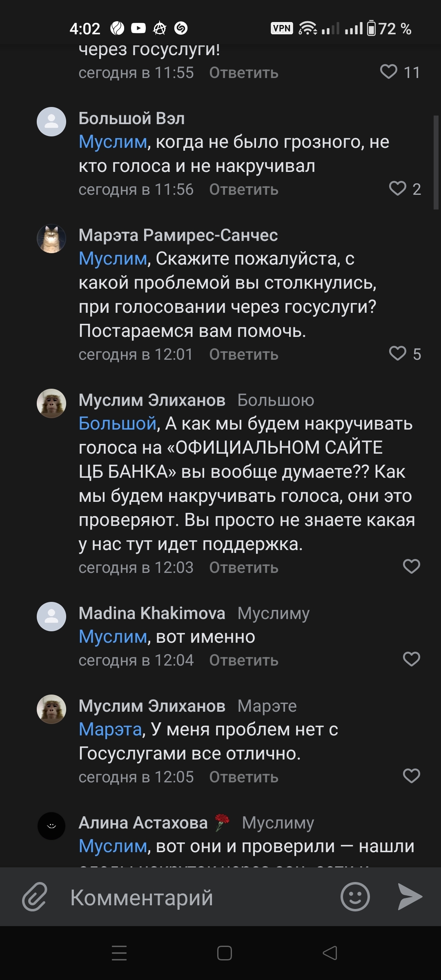
Task: Reply to Madina Khakimova's comment
Action: 244,660
